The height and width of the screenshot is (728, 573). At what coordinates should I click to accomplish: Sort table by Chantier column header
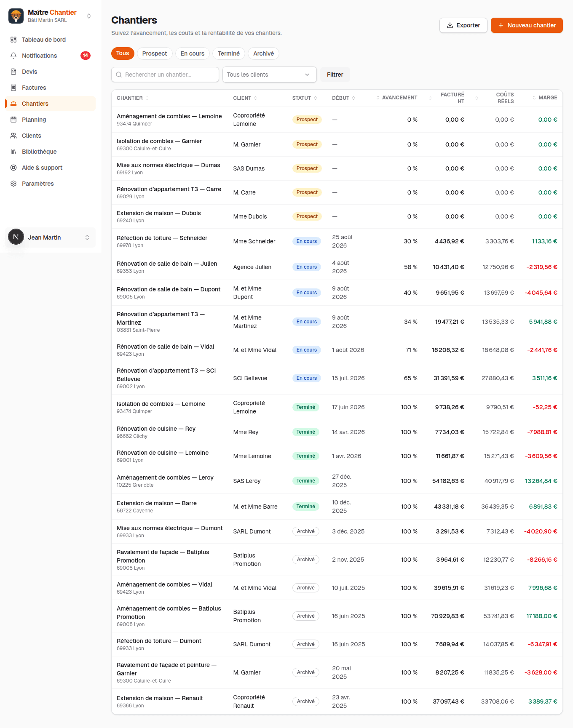click(132, 98)
